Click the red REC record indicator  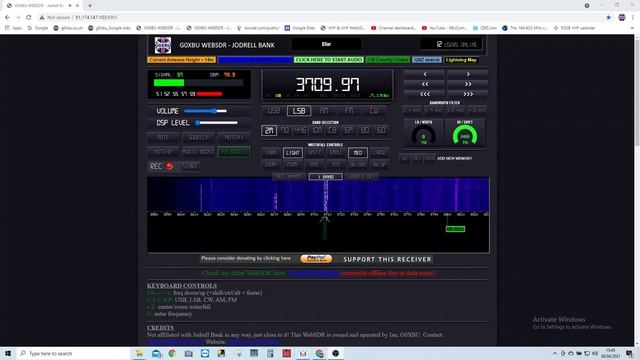click(x=169, y=166)
